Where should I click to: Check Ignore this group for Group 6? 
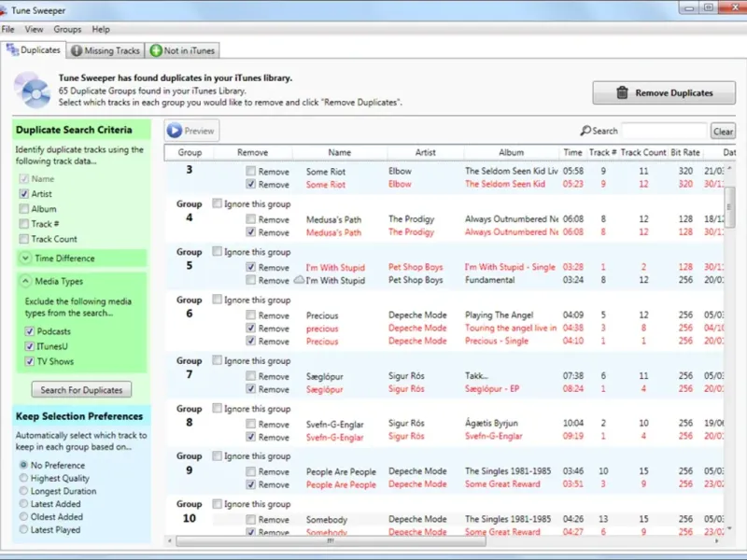tap(217, 300)
